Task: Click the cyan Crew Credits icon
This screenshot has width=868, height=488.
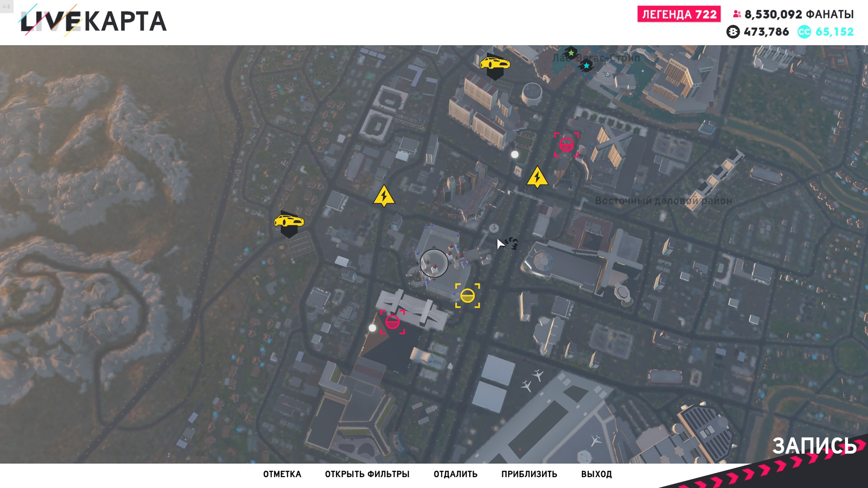Action: pyautogui.click(x=804, y=32)
